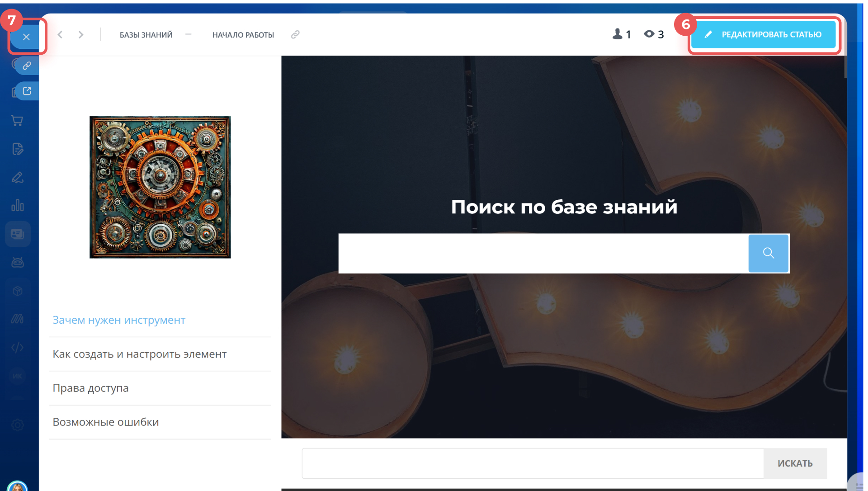Image resolution: width=868 pixels, height=491 pixels.
Task: Click blue magnifier search button
Action: pos(768,253)
